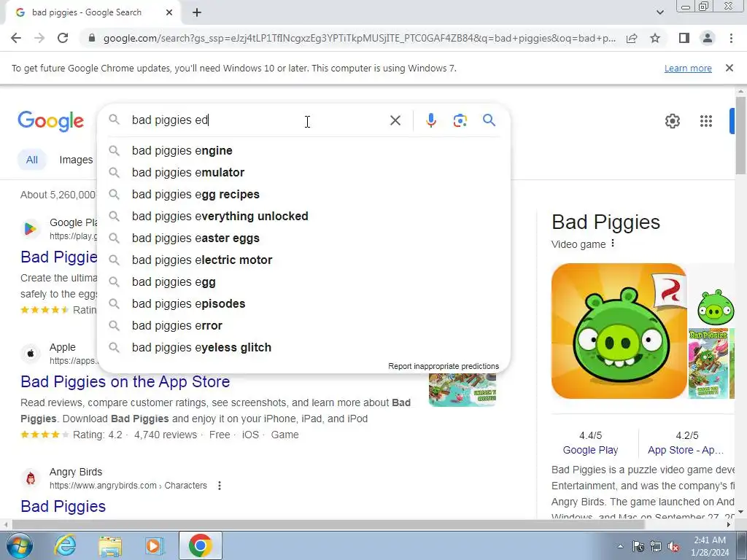Select suggestion bad piggies eyeless glitch
The width and height of the screenshot is (747, 560).
click(303, 348)
